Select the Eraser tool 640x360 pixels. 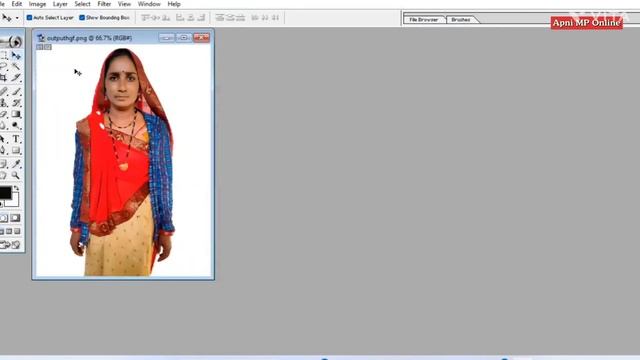(4, 114)
